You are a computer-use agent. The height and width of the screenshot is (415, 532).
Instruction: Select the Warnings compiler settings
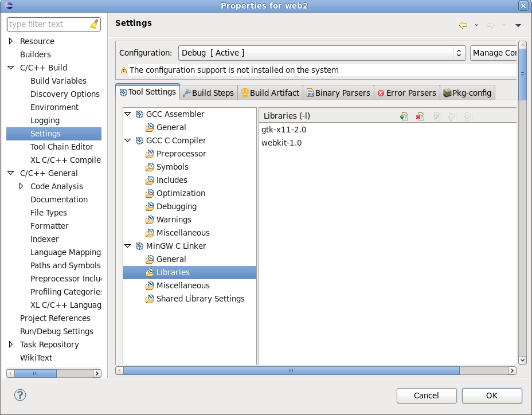tap(174, 220)
